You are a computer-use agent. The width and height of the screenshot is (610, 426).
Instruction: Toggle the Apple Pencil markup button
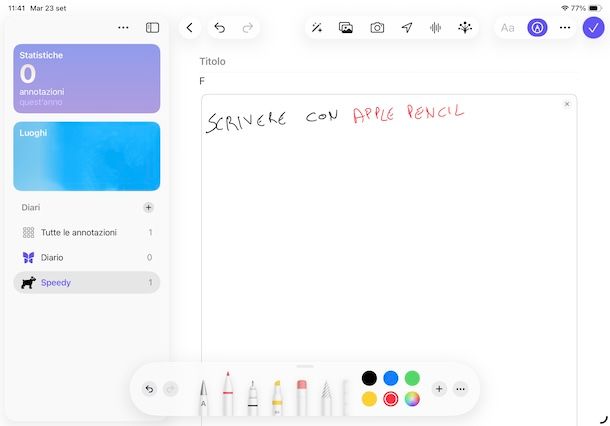(x=537, y=28)
